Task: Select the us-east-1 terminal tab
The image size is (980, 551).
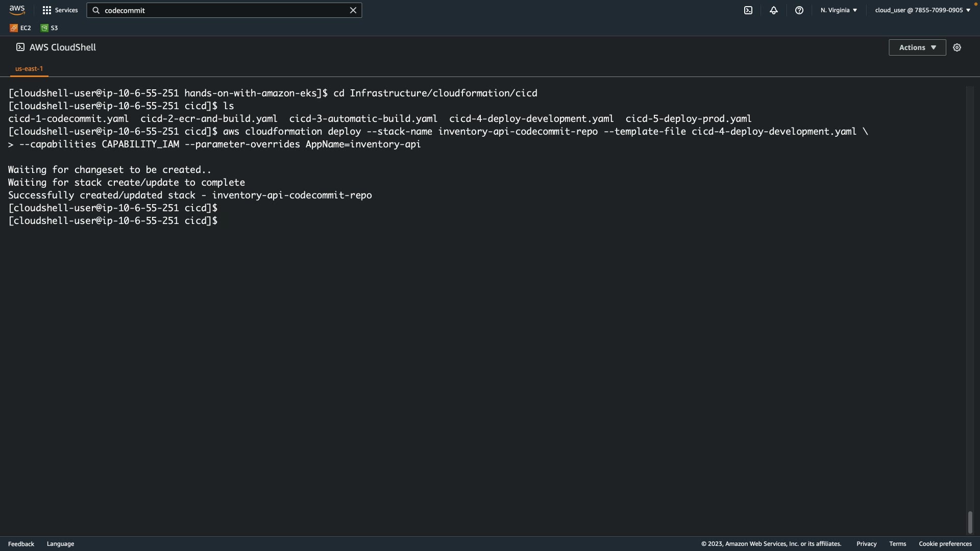Action: coord(29,68)
